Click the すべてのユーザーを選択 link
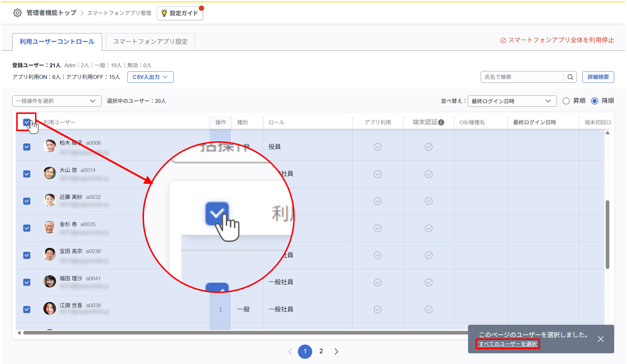The image size is (627, 364). (x=508, y=344)
